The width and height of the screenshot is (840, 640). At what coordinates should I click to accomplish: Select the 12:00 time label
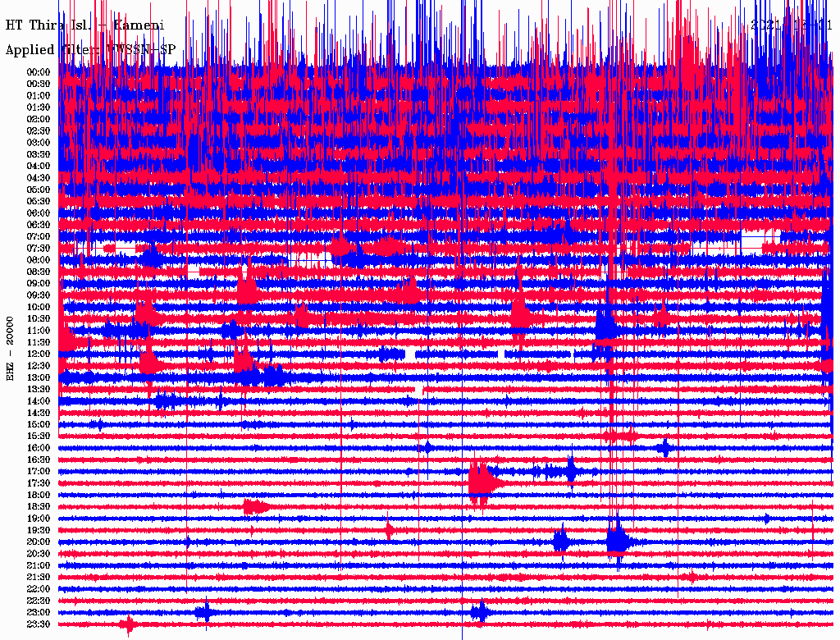click(x=39, y=354)
